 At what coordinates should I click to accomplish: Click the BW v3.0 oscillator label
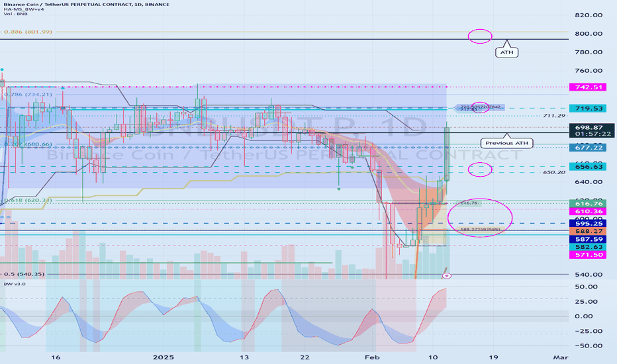pos(15,284)
